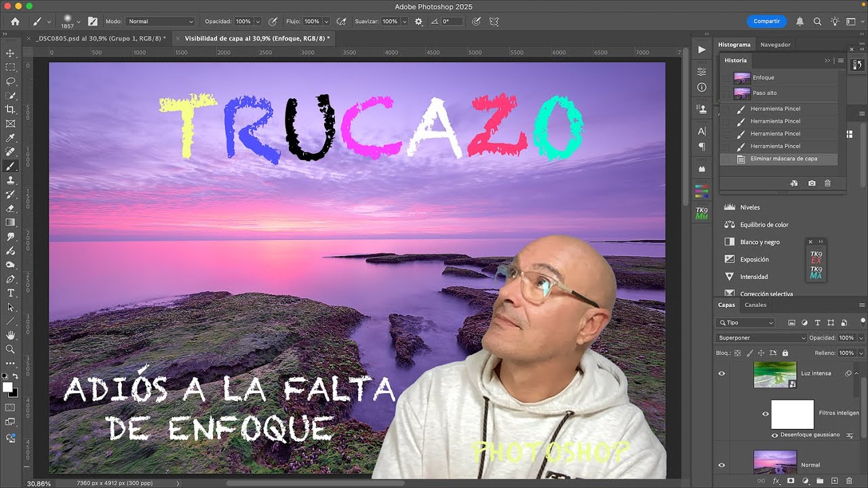Select the Crop tool
The width and height of the screenshot is (868, 488).
point(10,109)
